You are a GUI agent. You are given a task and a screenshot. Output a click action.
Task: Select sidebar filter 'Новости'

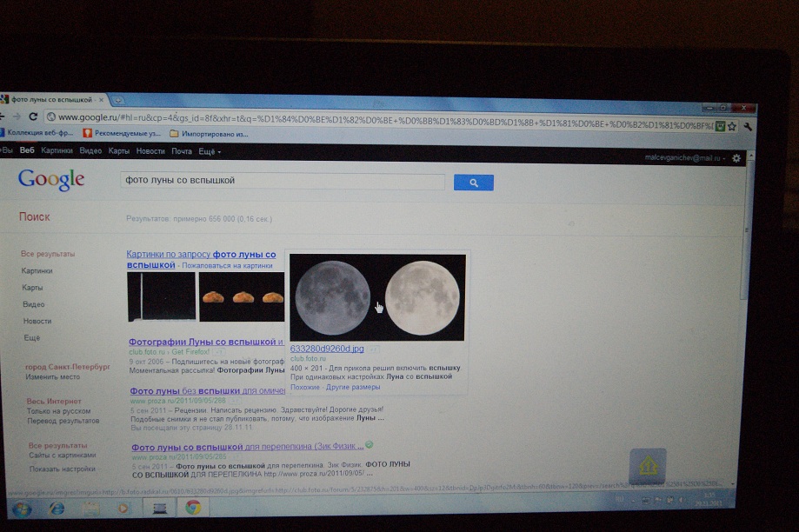37,321
